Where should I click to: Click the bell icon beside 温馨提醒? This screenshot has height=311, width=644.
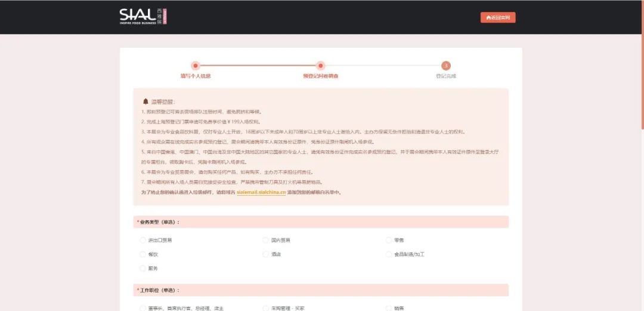[145, 101]
